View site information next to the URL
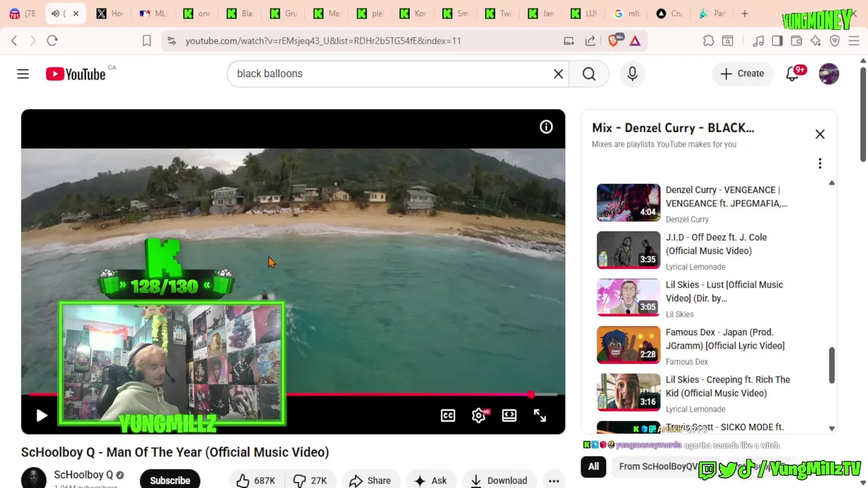The image size is (868, 488). 172,41
